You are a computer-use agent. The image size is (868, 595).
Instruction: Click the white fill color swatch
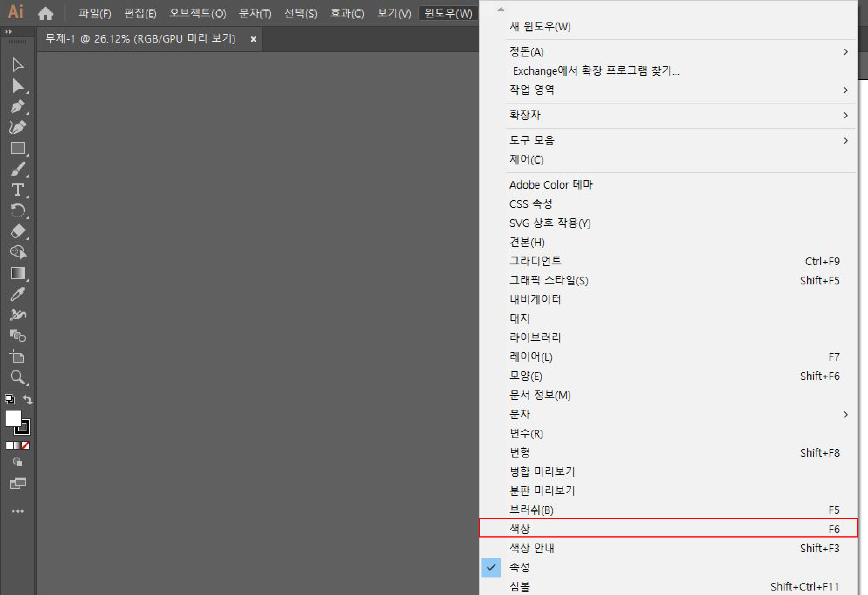[13, 418]
